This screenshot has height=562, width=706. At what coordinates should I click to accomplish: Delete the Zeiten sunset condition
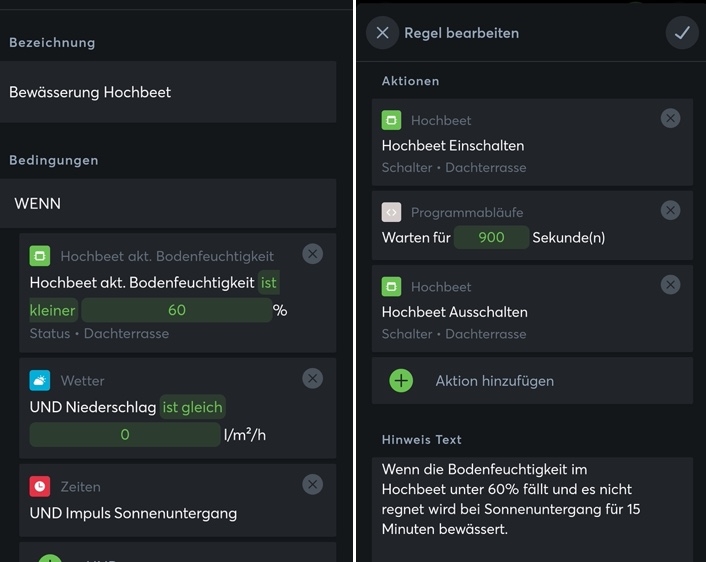click(313, 484)
